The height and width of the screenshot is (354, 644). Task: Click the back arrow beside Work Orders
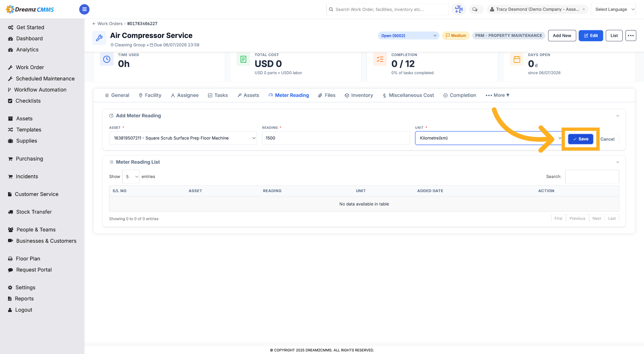[94, 24]
